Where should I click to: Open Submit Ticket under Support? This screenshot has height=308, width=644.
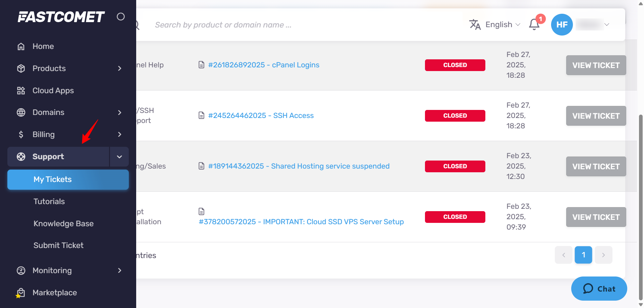58,245
